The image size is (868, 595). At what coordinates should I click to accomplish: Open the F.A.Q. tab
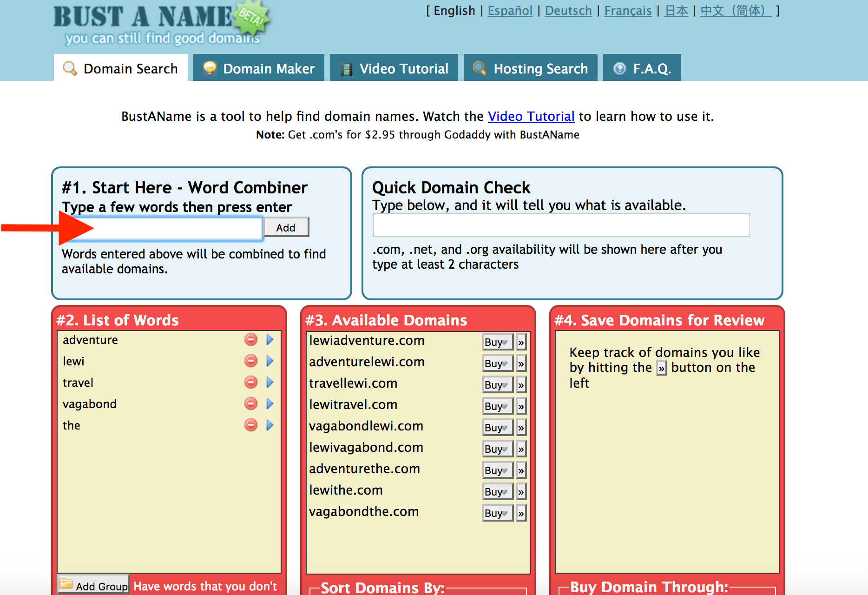click(x=642, y=68)
